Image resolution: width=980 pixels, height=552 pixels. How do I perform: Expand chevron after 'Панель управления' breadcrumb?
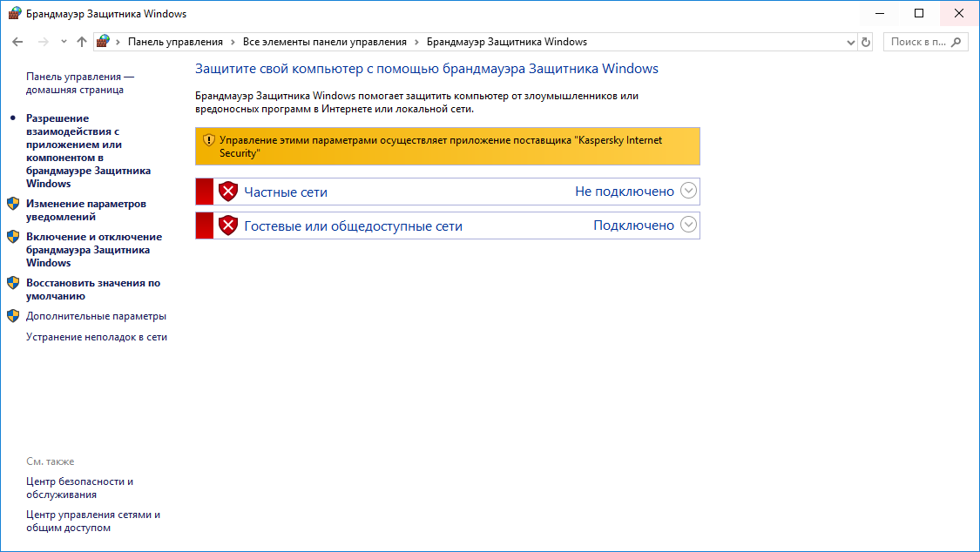233,42
